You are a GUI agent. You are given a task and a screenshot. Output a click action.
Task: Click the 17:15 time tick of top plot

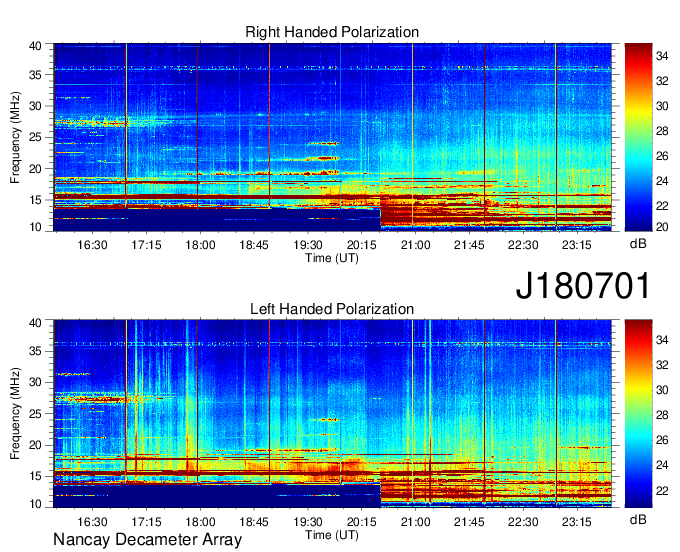click(x=146, y=245)
